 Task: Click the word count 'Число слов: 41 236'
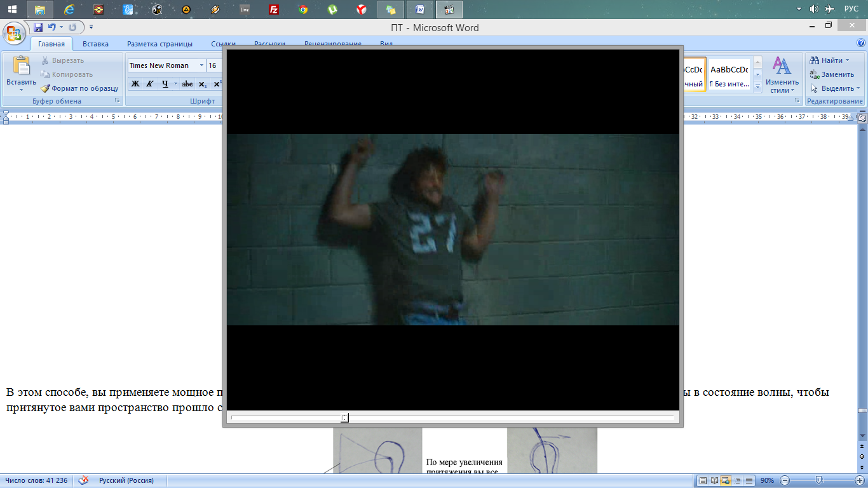point(37,481)
